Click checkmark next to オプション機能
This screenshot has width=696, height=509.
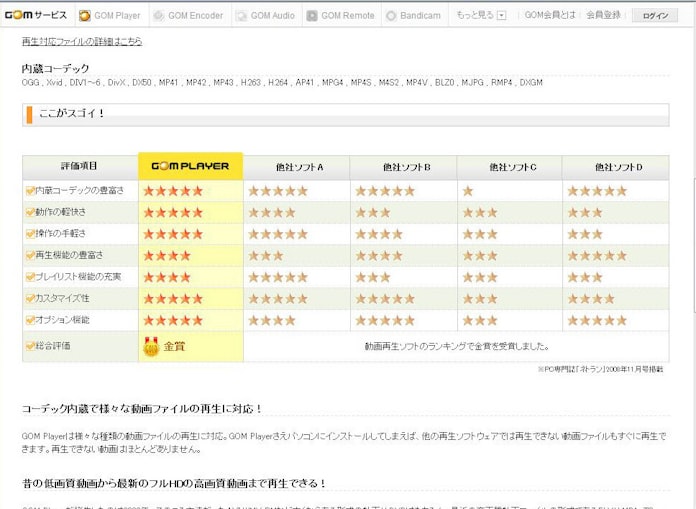click(30, 320)
